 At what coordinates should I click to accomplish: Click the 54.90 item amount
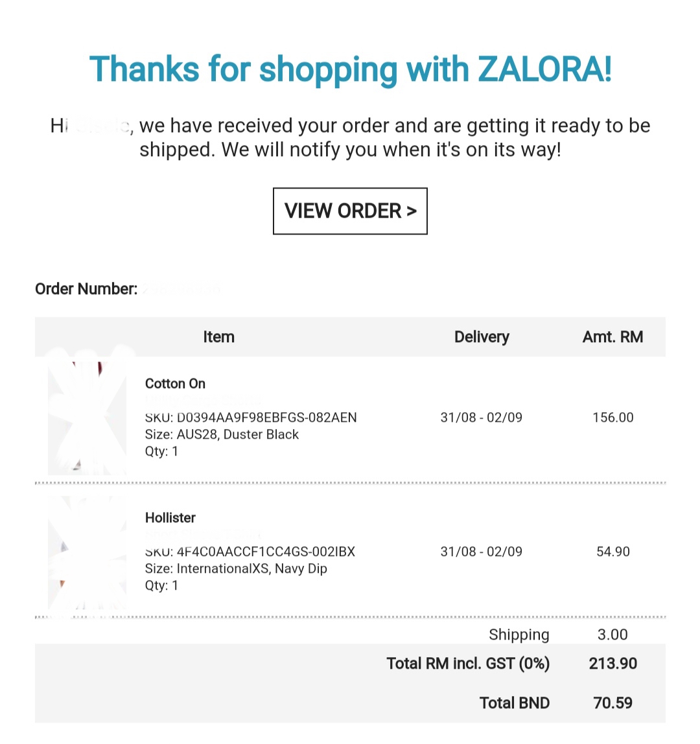point(612,552)
